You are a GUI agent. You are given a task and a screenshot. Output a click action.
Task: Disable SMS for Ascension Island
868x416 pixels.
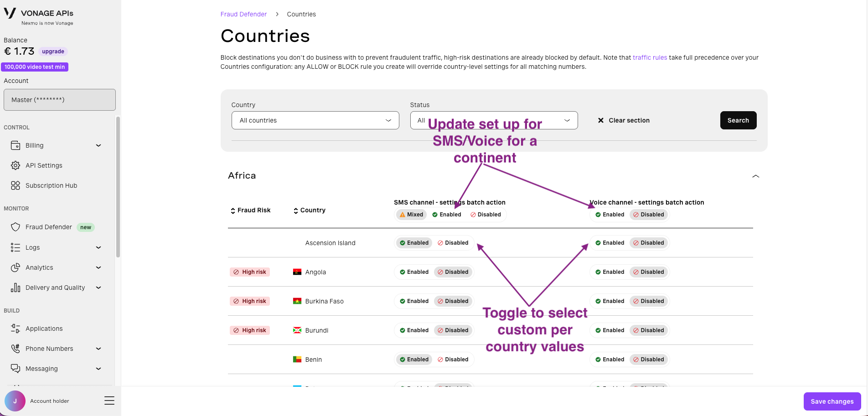click(453, 243)
